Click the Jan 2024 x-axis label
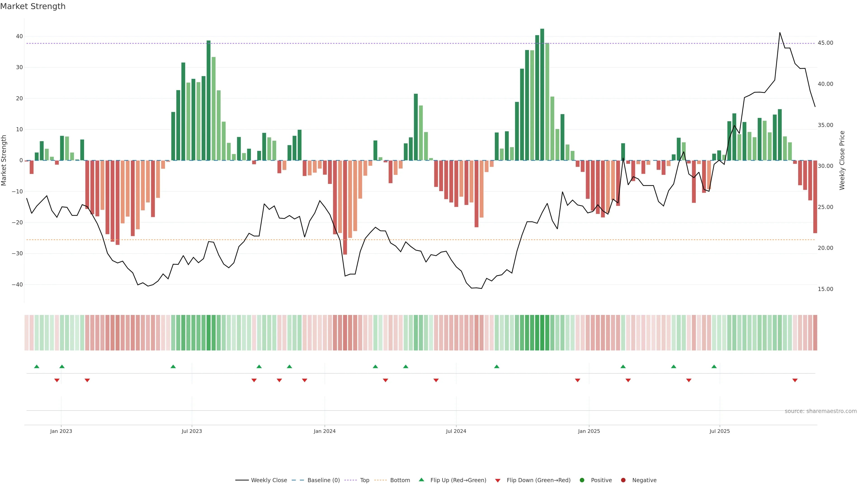Screen dimensions: 868x488 click(325, 431)
